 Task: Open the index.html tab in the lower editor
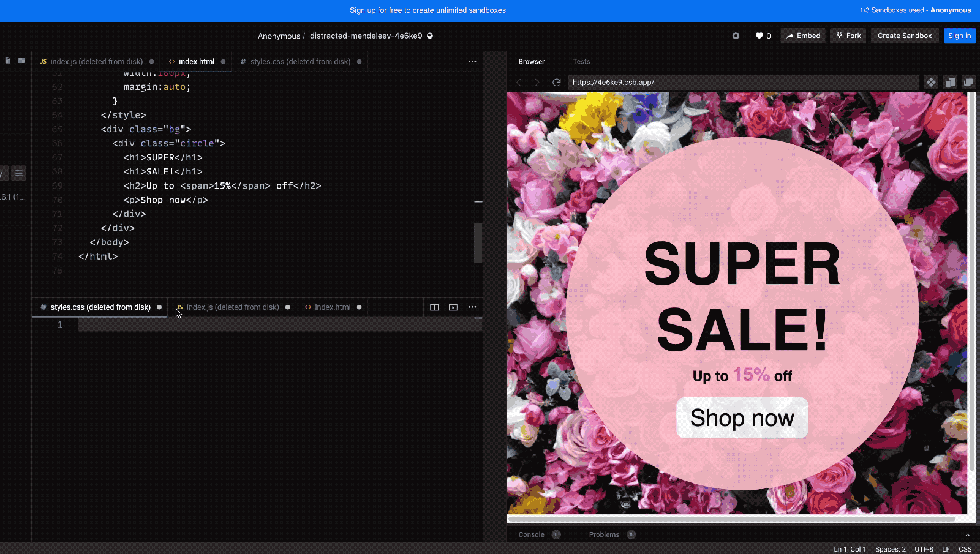[333, 307]
